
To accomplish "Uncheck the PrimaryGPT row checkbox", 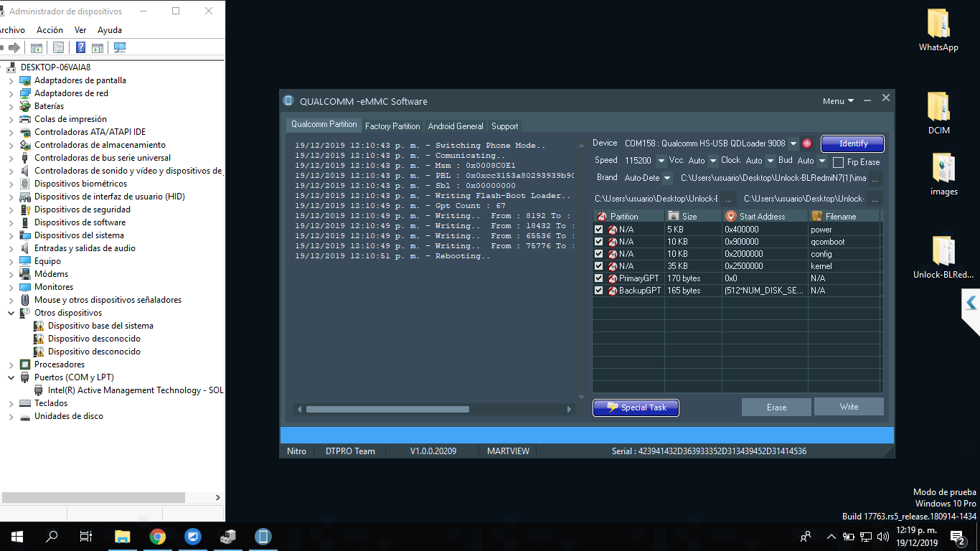I will tap(599, 278).
